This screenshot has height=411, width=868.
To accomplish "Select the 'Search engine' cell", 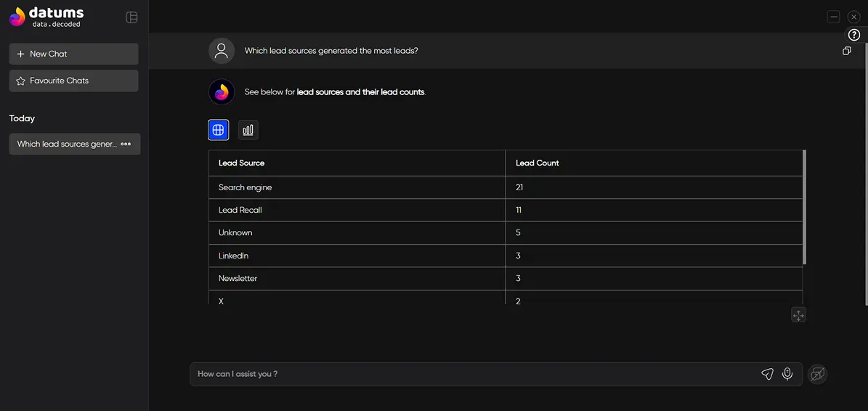I will point(357,187).
